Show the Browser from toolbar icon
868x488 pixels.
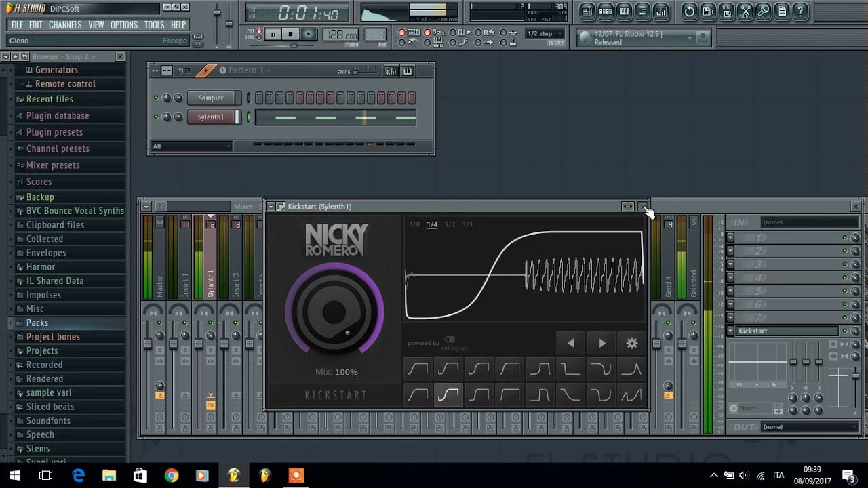point(642,11)
